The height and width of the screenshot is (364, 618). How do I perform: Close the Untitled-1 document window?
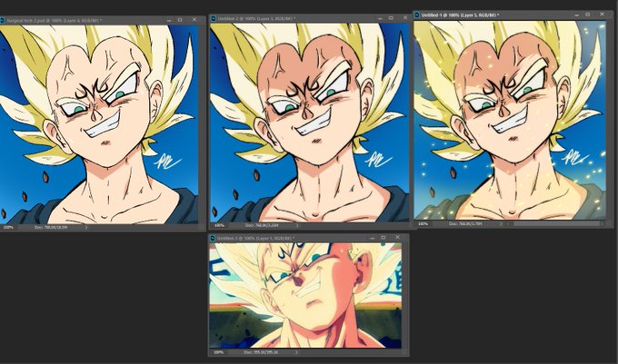(602, 15)
